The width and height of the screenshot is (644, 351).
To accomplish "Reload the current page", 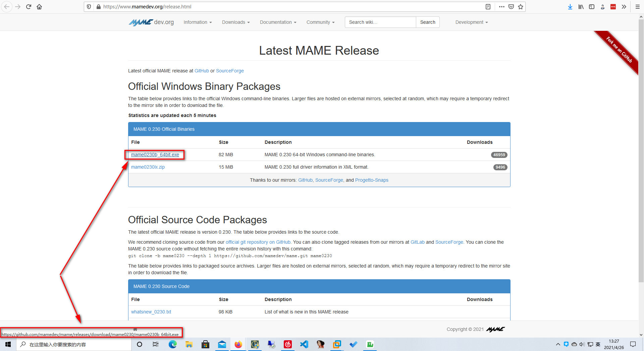I will pyautogui.click(x=29, y=7).
